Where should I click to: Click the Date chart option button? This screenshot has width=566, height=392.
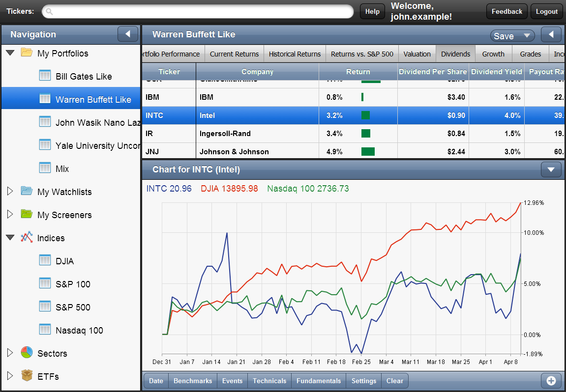pos(156,381)
